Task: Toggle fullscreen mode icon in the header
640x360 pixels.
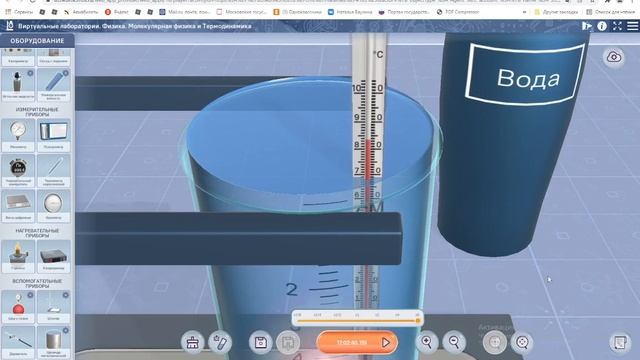Action: pos(617,26)
